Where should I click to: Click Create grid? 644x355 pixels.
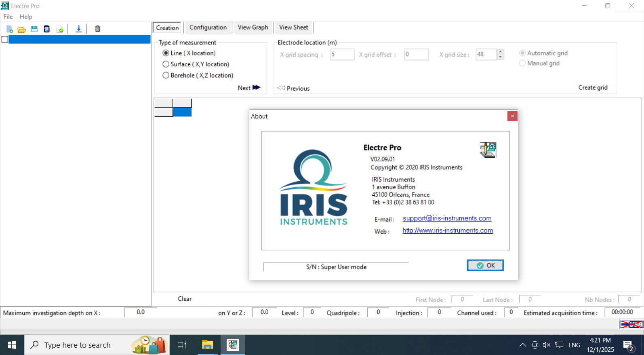(593, 87)
